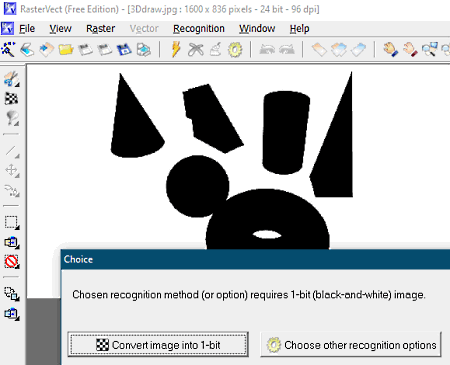Click the folder selection tool below dotted rectangle
This screenshot has width=450, height=365.
(x=12, y=242)
